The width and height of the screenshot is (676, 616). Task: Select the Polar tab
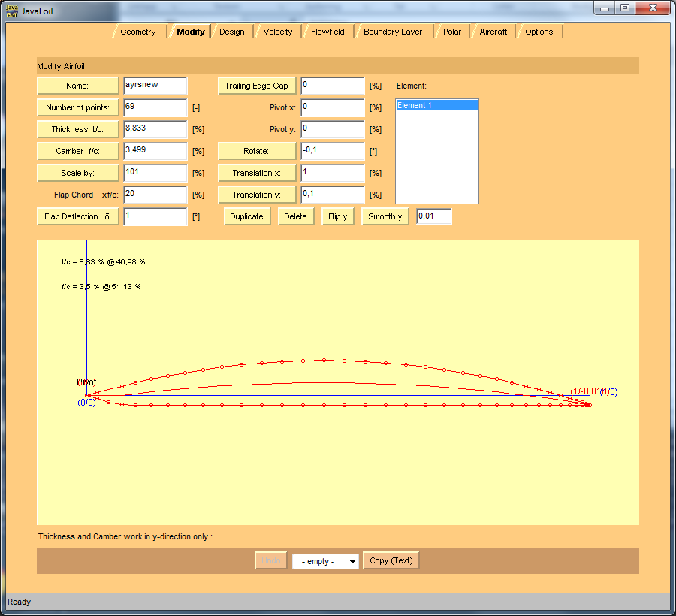(x=452, y=32)
